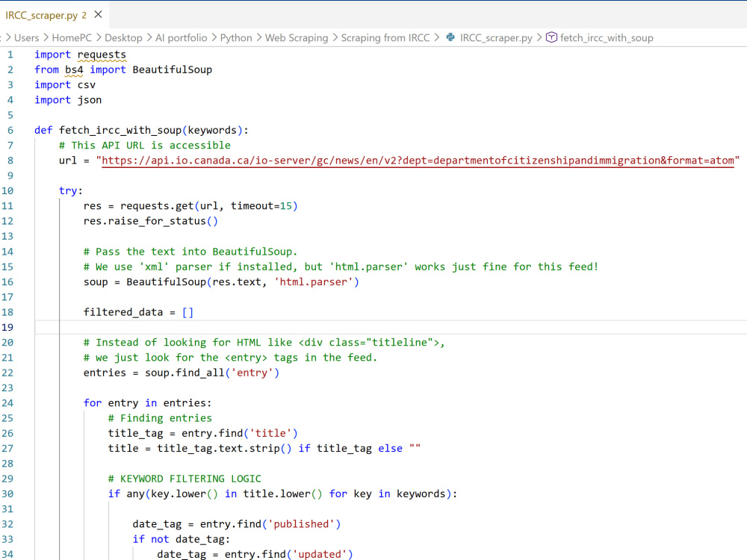Click 'json' on the import line
The image size is (747, 560).
(x=90, y=100)
